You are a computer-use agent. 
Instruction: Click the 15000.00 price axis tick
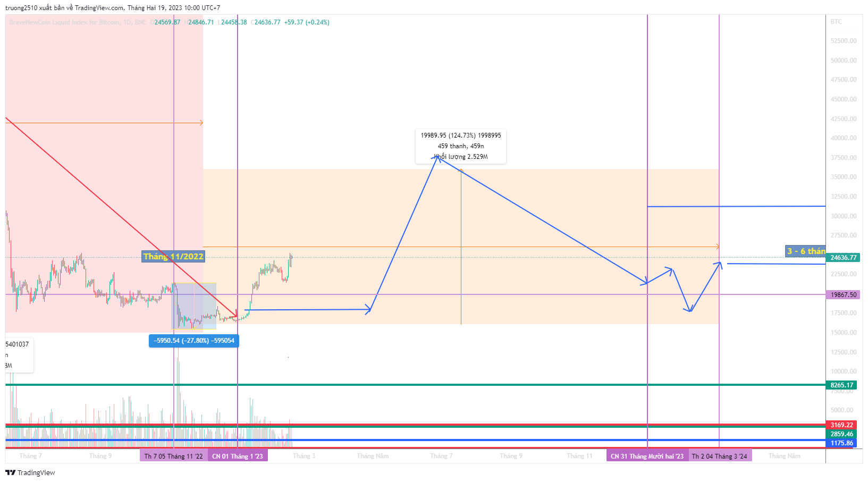coord(844,333)
